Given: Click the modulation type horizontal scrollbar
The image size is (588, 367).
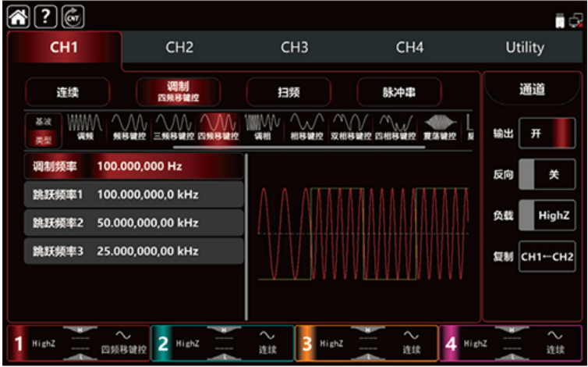Looking at the screenshot, I should coord(296,146).
